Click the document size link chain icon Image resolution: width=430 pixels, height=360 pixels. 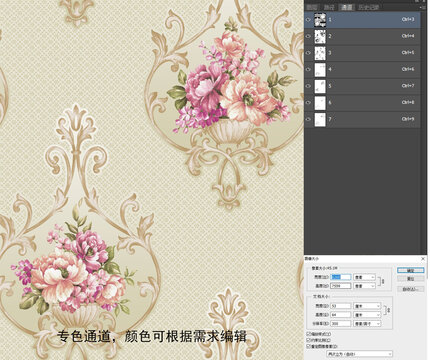point(389,310)
